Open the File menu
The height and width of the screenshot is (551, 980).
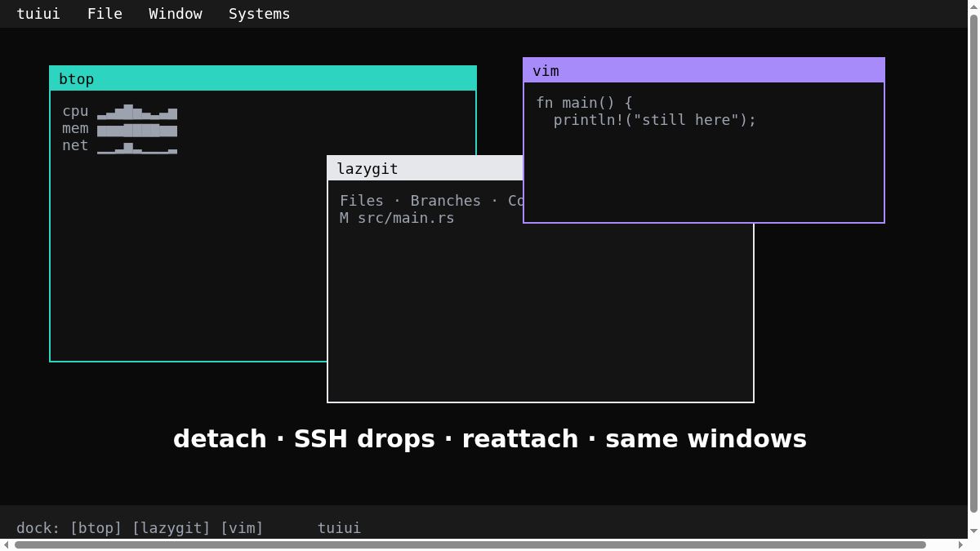pyautogui.click(x=105, y=14)
